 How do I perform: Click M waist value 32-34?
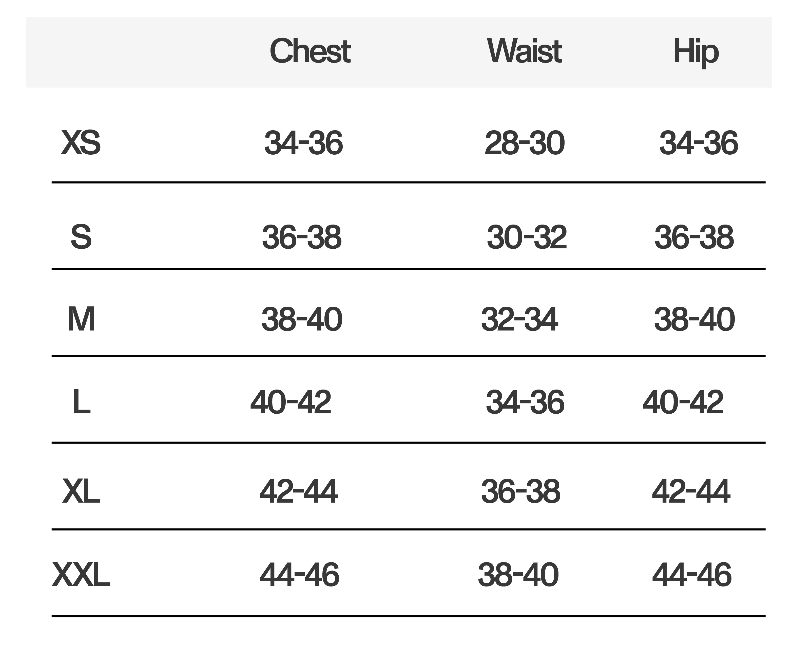519,319
